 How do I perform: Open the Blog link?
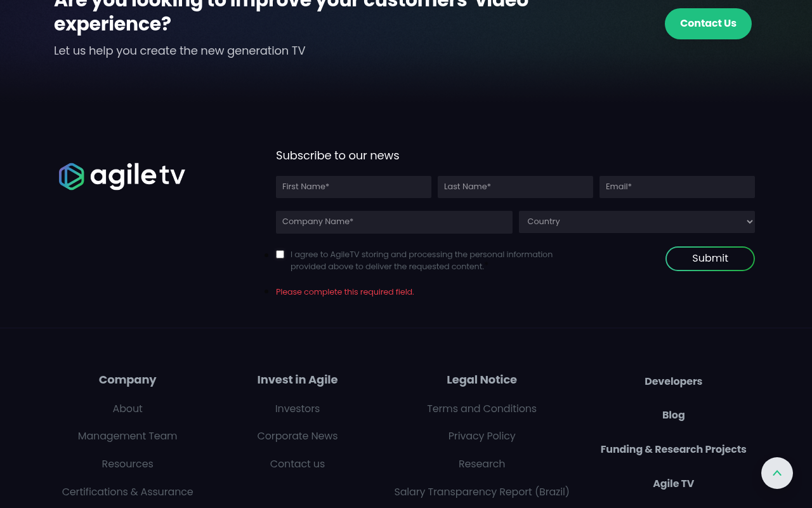[x=673, y=415]
